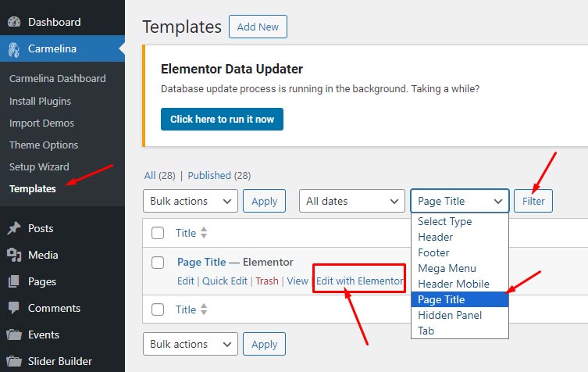Image resolution: width=588 pixels, height=372 pixels.
Task: Click the Events folder icon
Action: [x=14, y=334]
